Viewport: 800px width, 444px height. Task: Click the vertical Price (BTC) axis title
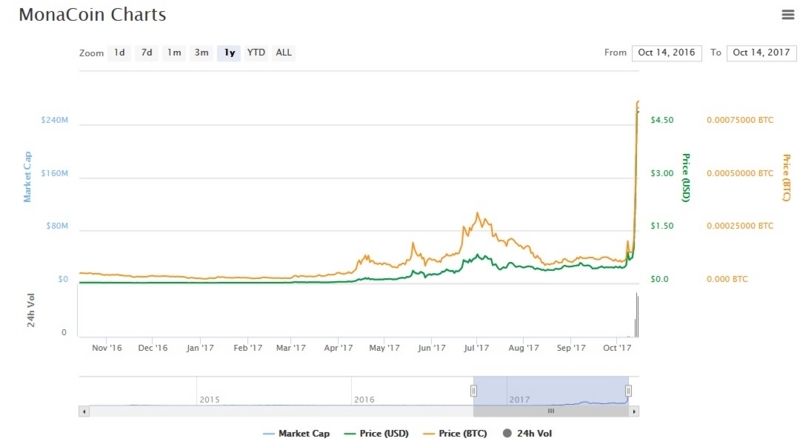[786, 177]
